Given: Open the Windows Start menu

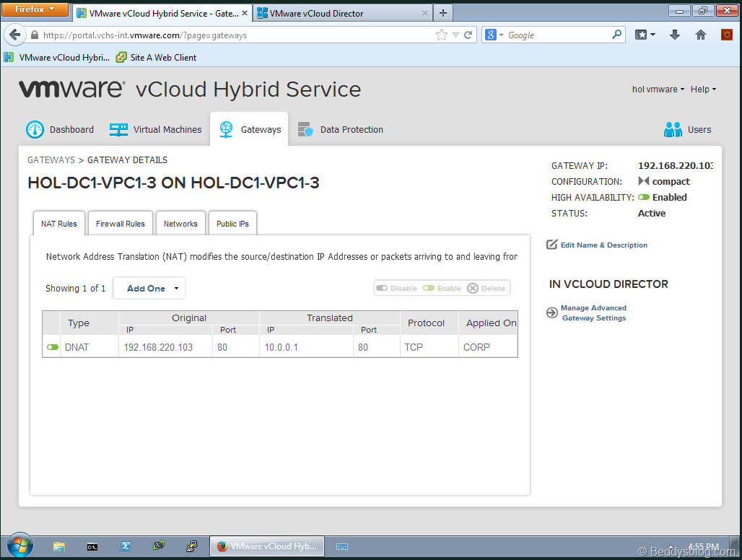Looking at the screenshot, I should [20, 546].
